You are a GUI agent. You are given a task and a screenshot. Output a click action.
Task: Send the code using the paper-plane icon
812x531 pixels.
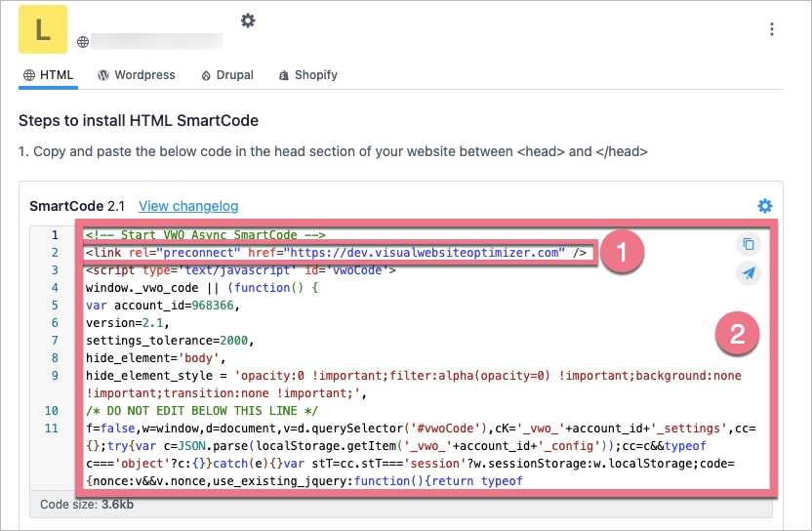coord(749,273)
